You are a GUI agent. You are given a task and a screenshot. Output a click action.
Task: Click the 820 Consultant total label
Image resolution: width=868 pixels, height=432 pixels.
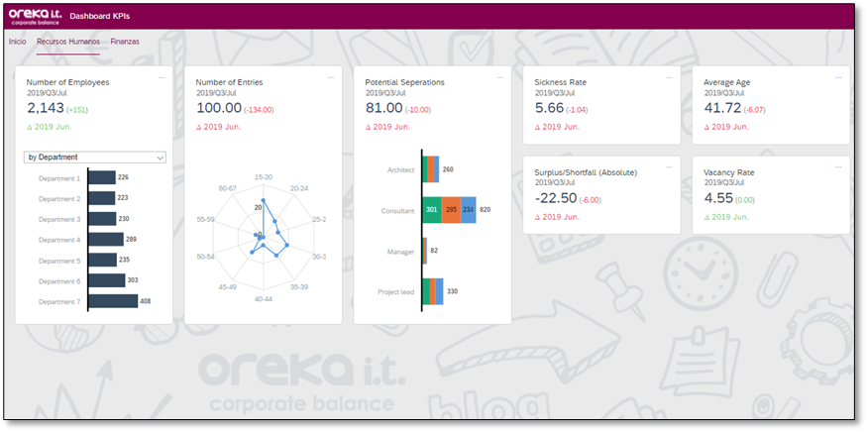485,210
